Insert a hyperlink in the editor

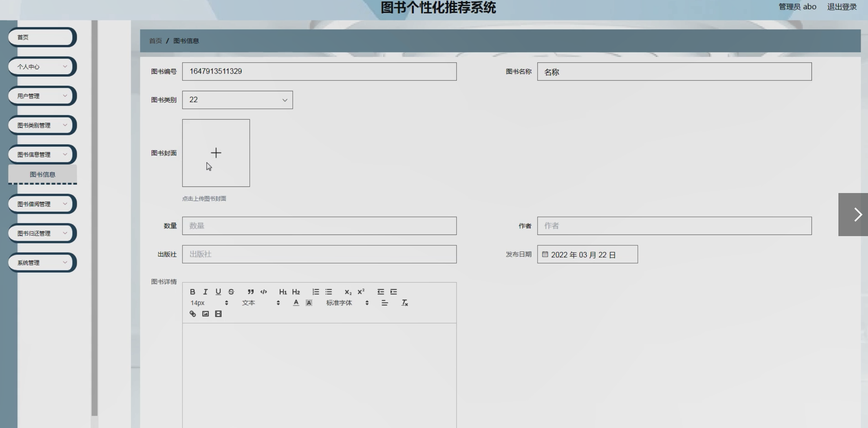tap(193, 314)
